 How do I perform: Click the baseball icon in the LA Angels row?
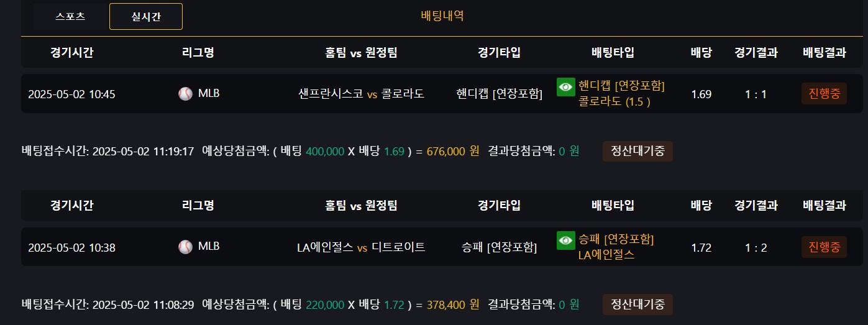[185, 247]
